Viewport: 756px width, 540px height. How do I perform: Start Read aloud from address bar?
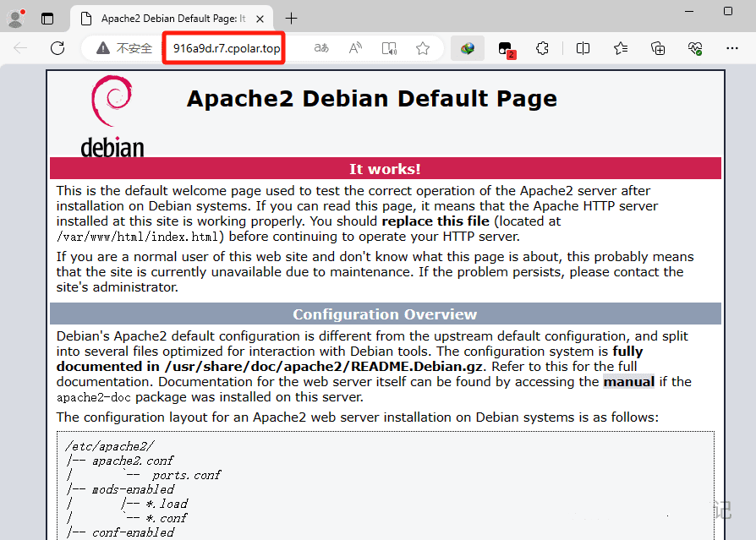tap(356, 48)
